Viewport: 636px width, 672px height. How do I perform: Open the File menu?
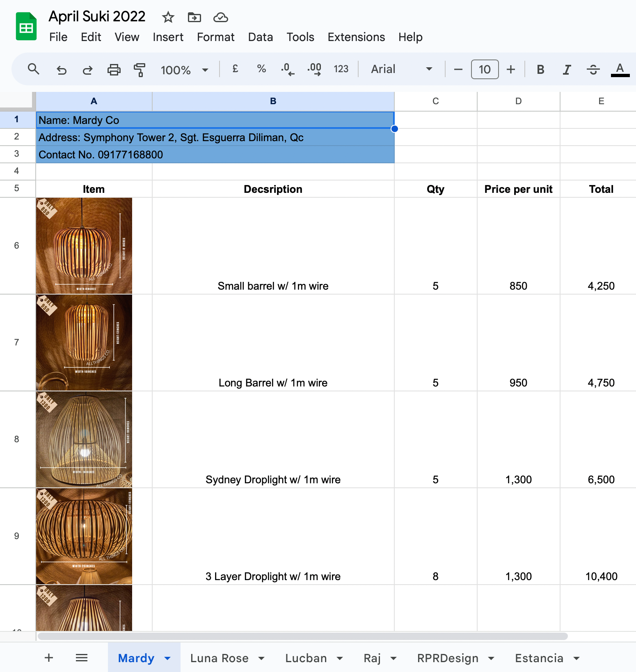click(58, 37)
